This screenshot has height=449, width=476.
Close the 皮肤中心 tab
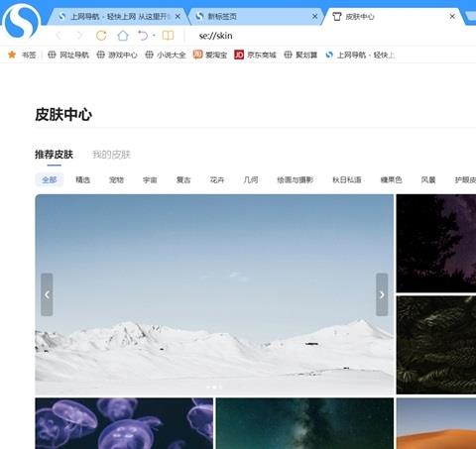[452, 16]
